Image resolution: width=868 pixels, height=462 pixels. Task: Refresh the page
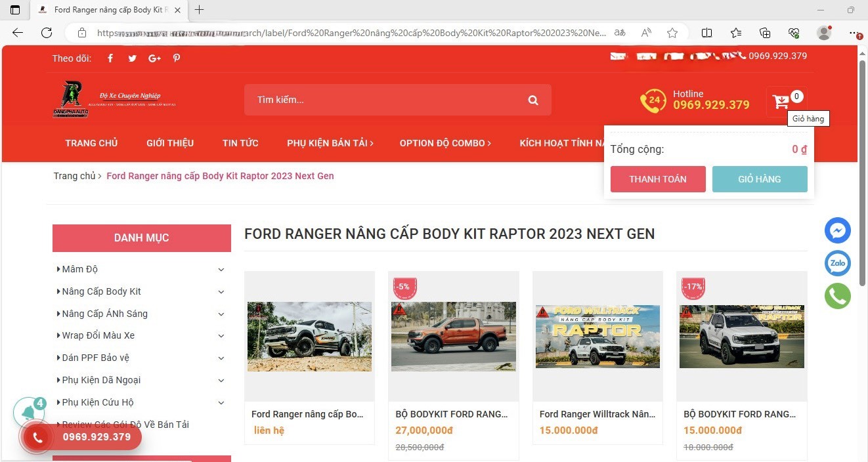[x=47, y=33]
